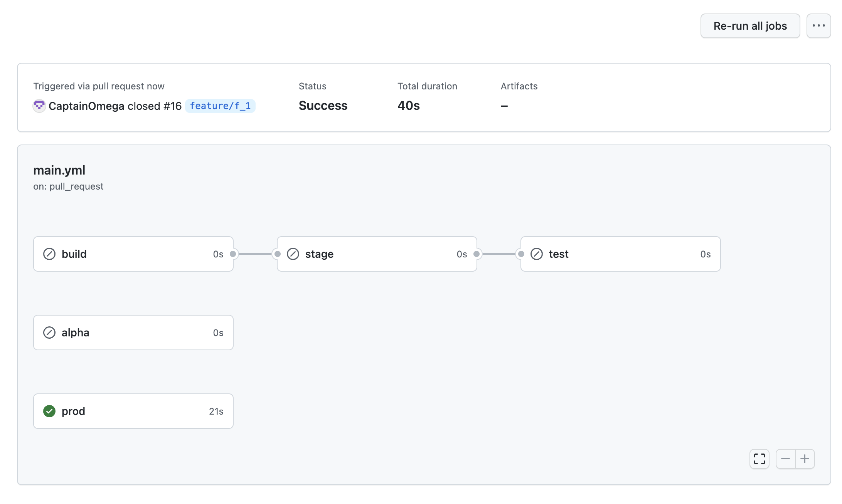This screenshot has height=504, width=842.
Task: Click the green success check on prod
Action: pos(49,411)
